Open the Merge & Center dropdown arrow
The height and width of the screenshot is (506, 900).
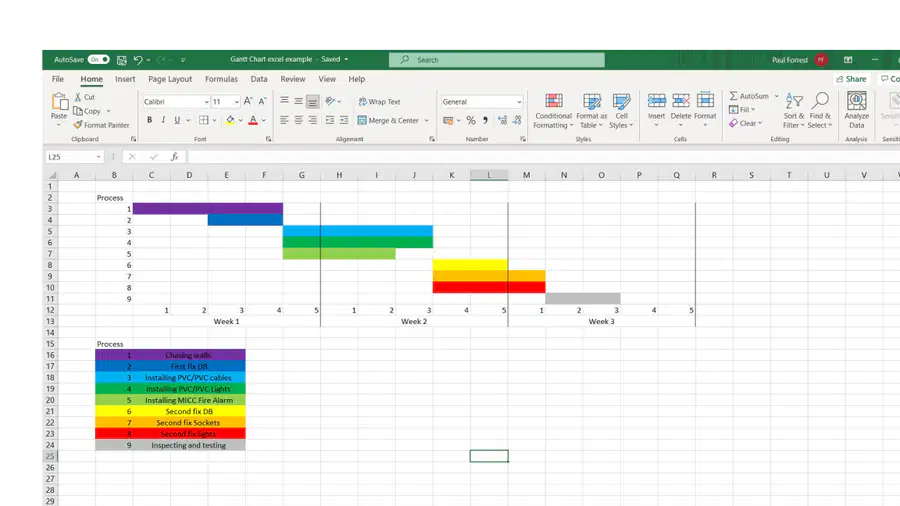click(x=426, y=120)
